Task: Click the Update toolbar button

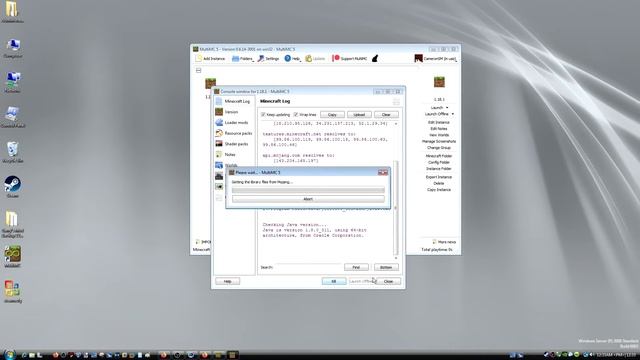Action: (x=315, y=59)
